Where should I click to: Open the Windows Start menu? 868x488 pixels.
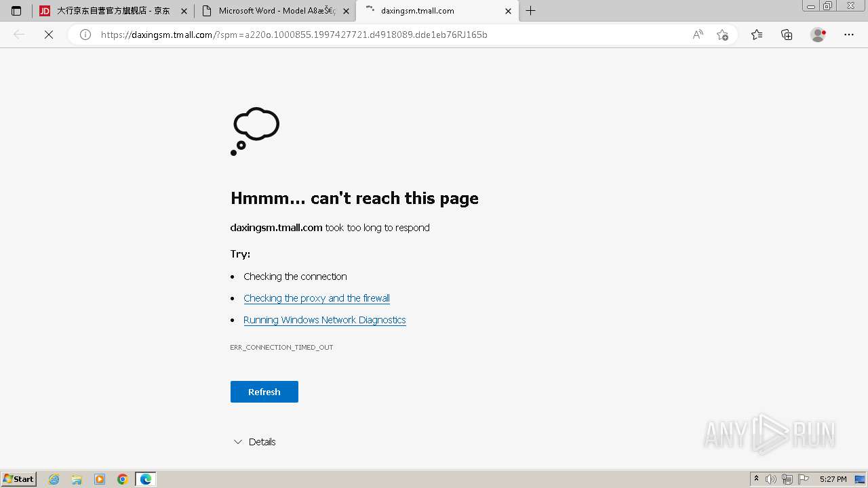coord(19,479)
